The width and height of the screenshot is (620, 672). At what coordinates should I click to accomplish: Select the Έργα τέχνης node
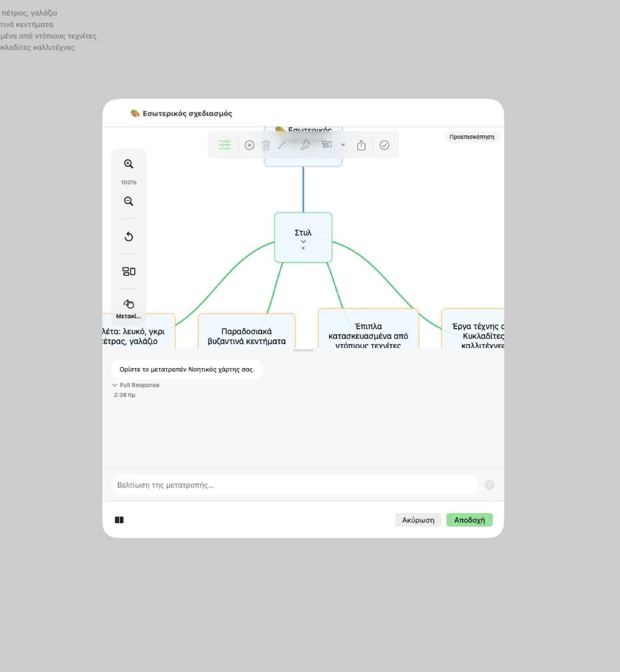tap(473, 328)
